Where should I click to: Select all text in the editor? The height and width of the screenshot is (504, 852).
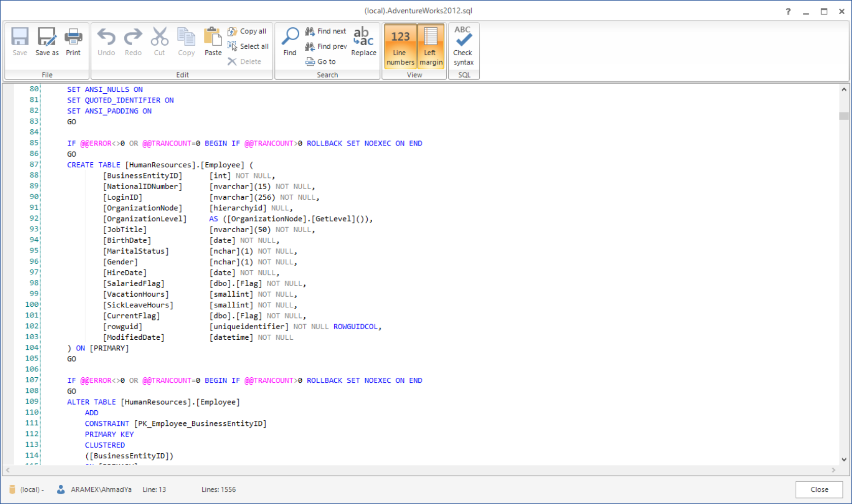click(248, 46)
